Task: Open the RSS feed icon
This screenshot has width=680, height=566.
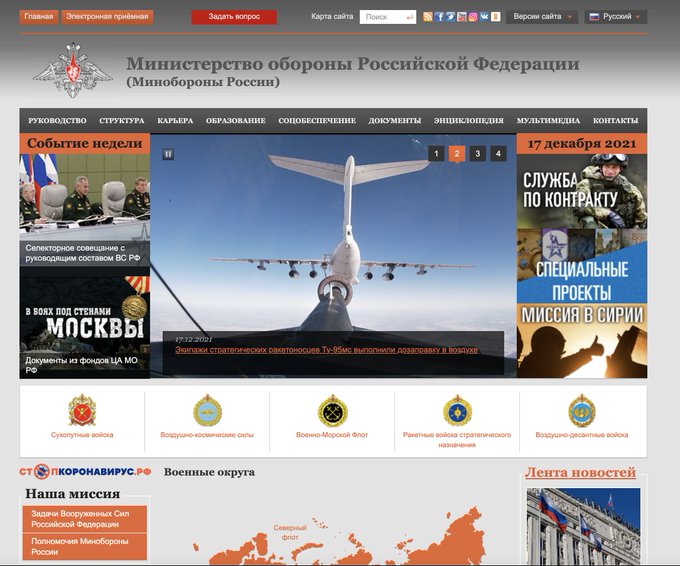Action: coord(428,17)
